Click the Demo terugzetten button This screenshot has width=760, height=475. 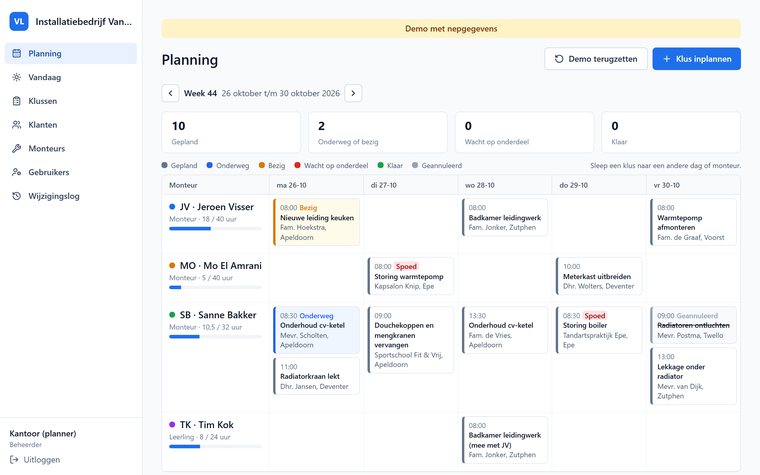pyautogui.click(x=596, y=59)
